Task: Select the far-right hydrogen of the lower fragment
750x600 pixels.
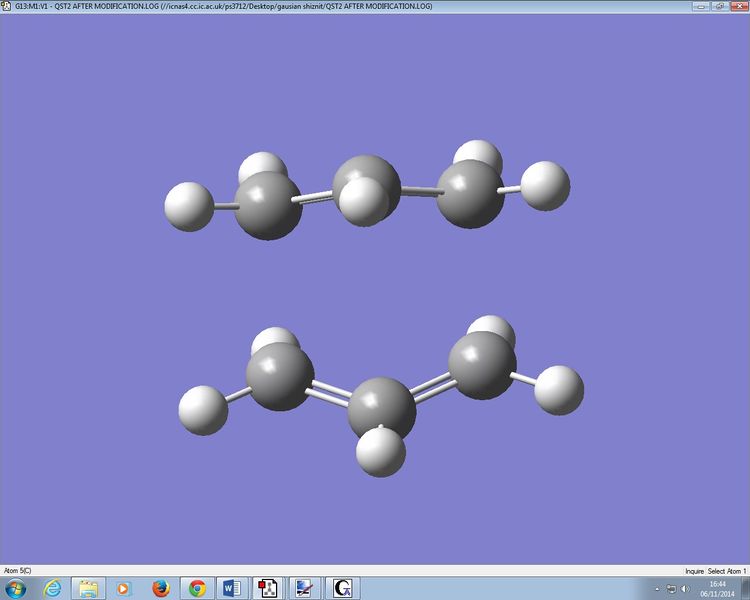Action: tap(559, 390)
